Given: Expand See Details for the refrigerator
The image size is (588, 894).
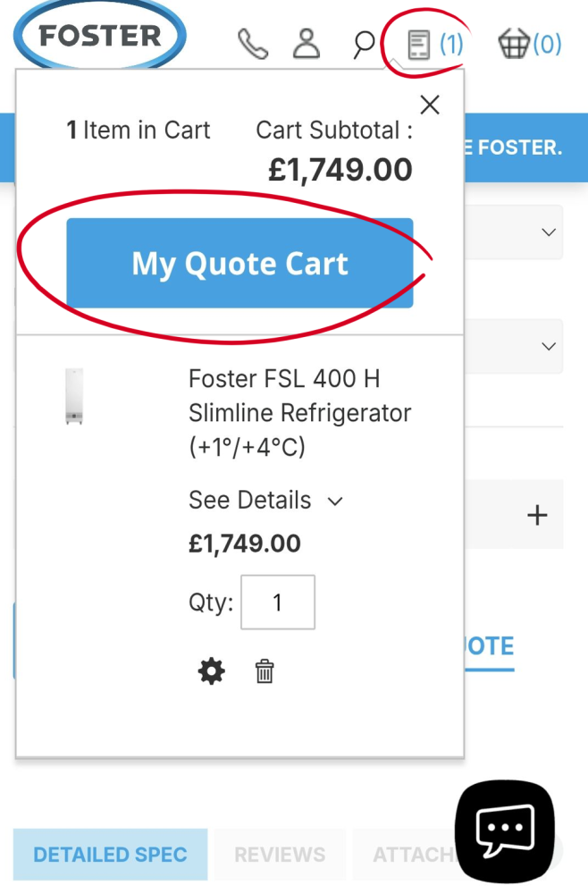Looking at the screenshot, I should [266, 501].
